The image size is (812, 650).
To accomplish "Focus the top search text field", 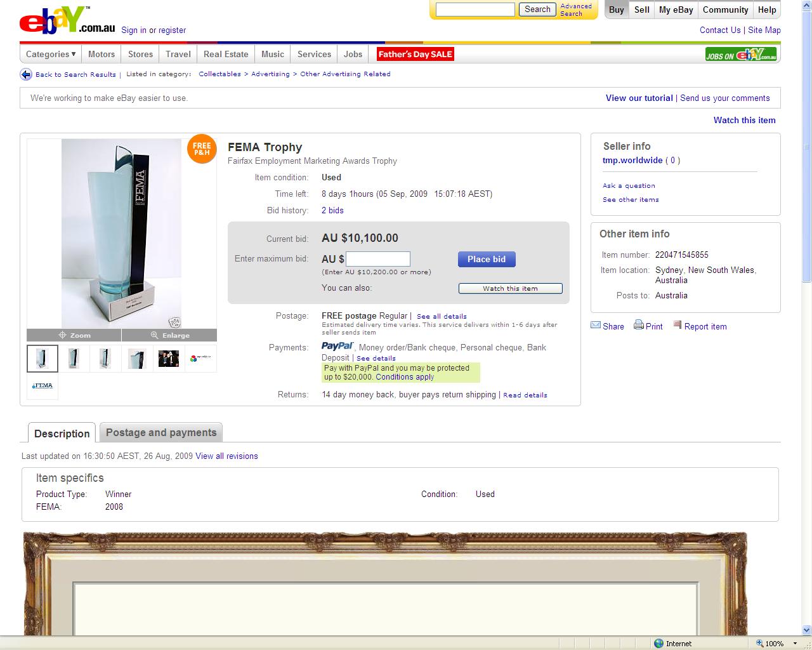I will point(475,10).
